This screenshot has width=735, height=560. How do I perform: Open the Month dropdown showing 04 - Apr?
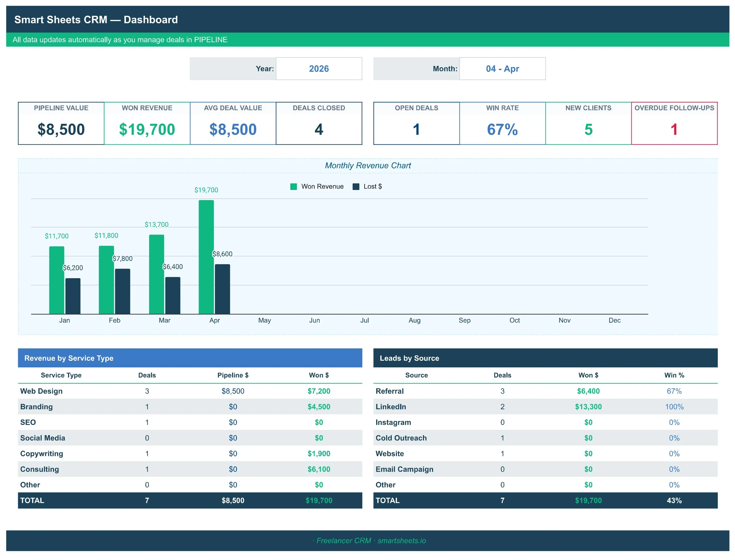tap(502, 69)
